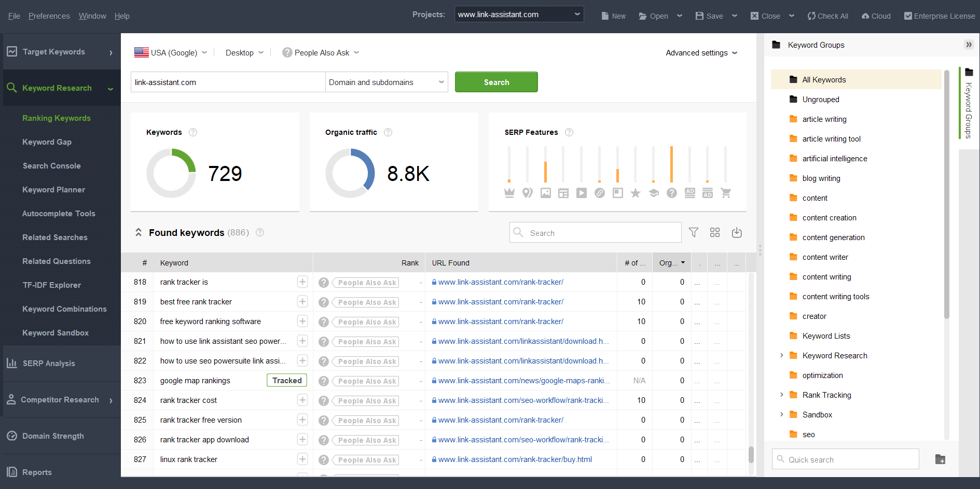
Task: Click the Enterprise License checkbox
Action: click(908, 16)
